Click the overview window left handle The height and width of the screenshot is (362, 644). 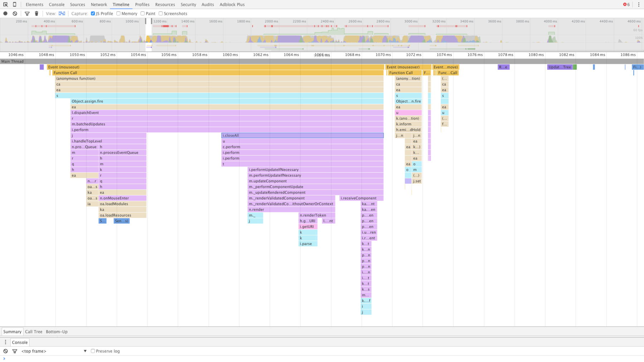click(x=146, y=21)
